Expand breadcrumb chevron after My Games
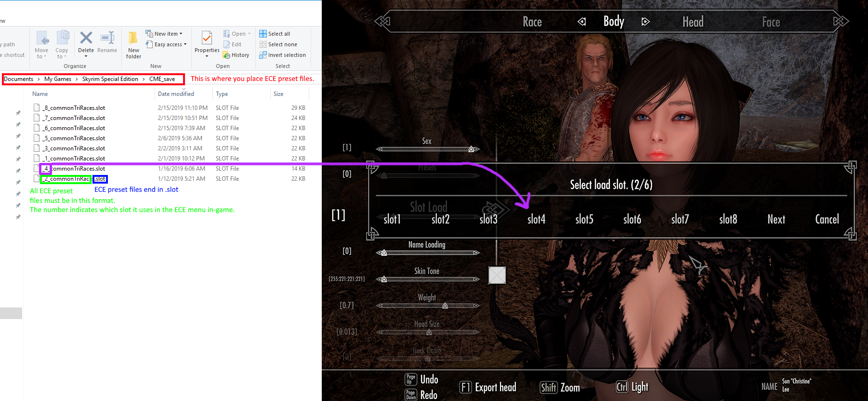This screenshot has height=401, width=868. [77, 79]
